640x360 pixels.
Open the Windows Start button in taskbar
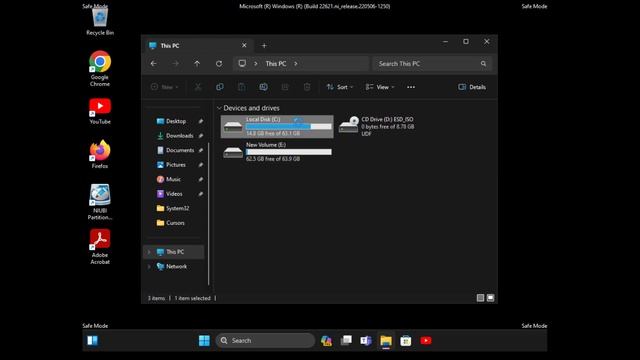pos(204,340)
